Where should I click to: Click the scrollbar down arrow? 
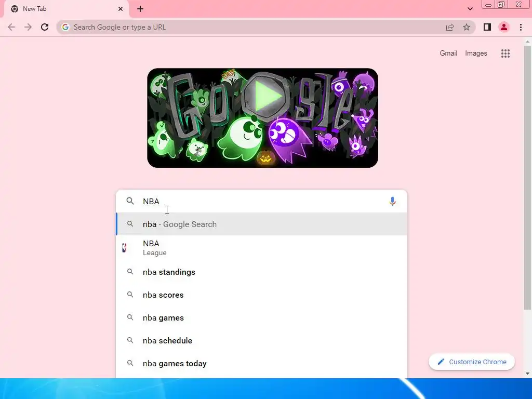pos(527,374)
